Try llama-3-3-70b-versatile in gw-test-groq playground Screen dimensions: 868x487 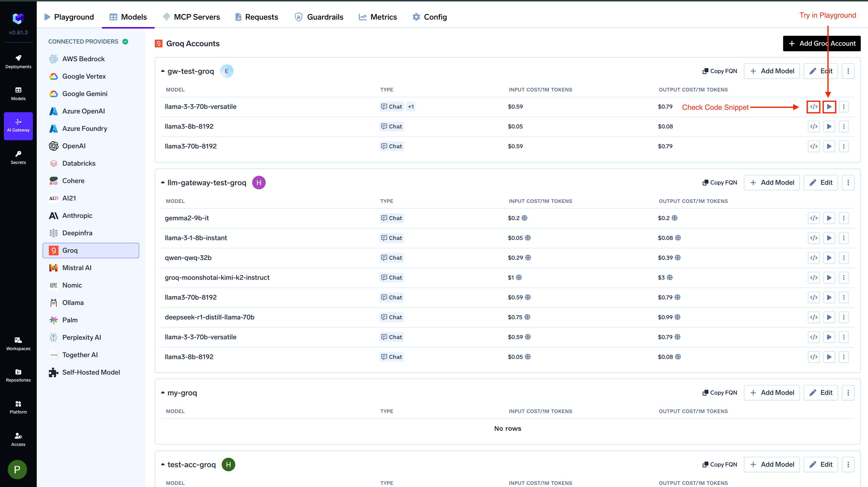[x=829, y=107]
